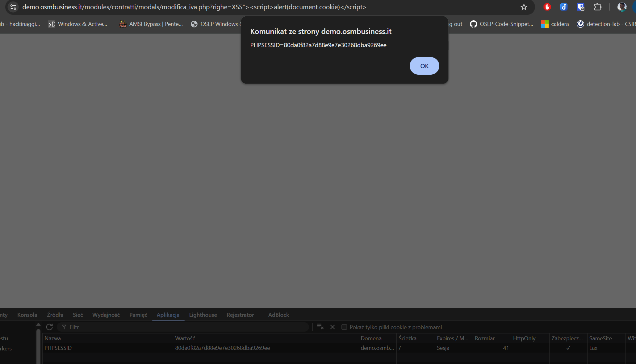Open the red hand AdBlock extension icon
The height and width of the screenshot is (364, 636).
click(x=547, y=7)
